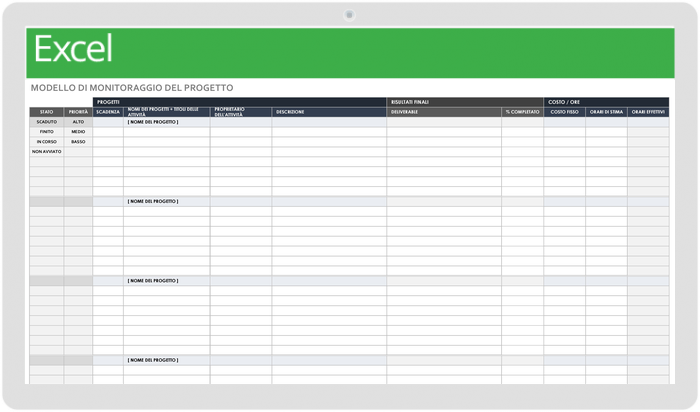700x412 pixels.
Task: Click the empty Deliverable cell in the NON AVVIATO row
Action: point(444,152)
